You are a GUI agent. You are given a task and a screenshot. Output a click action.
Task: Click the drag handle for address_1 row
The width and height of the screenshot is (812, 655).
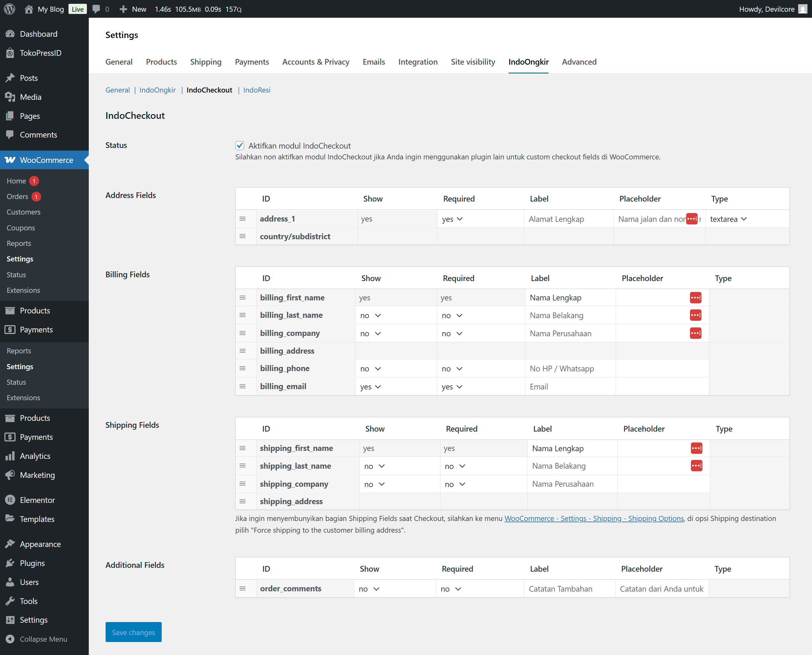point(243,219)
